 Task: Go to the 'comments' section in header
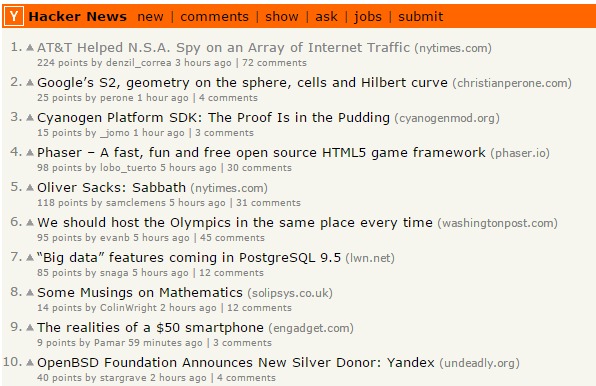214,17
